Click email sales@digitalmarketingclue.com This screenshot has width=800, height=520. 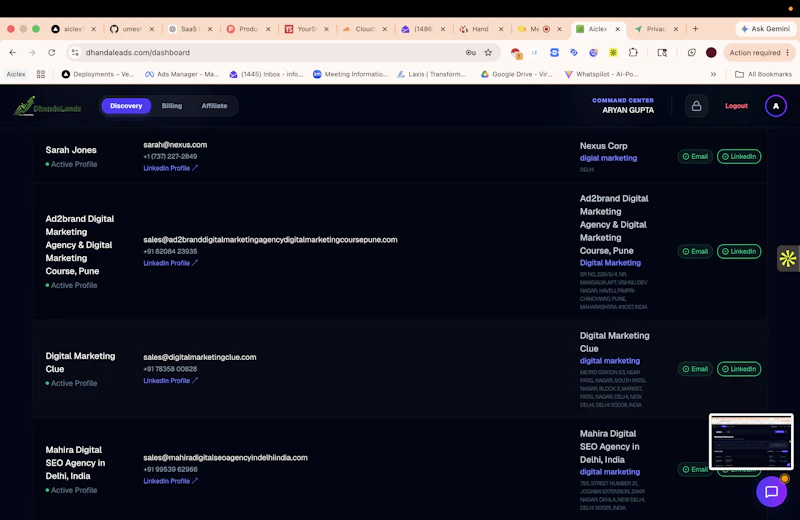[x=199, y=357]
